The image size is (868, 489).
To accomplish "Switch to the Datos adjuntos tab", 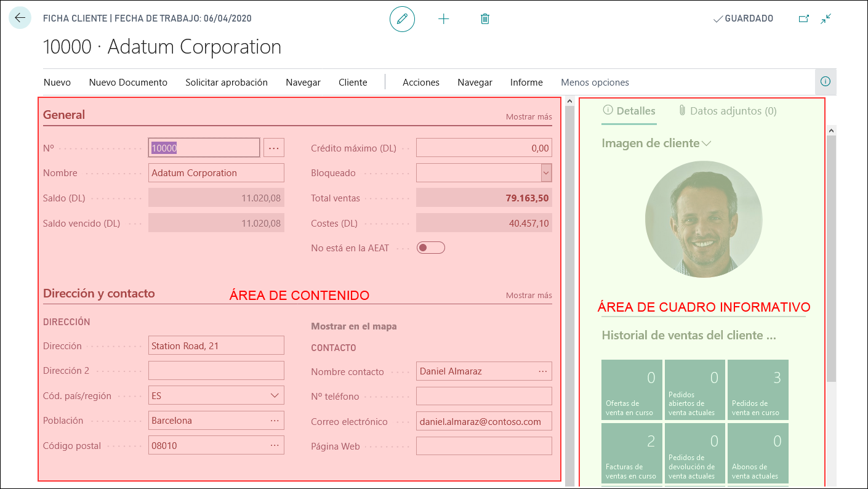I will coord(727,111).
